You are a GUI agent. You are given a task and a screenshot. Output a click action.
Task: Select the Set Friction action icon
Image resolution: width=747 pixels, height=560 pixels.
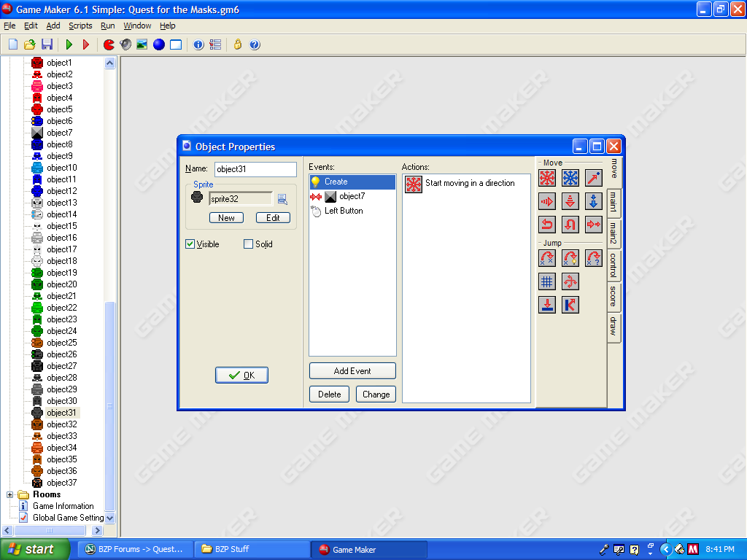pyautogui.click(x=594, y=225)
